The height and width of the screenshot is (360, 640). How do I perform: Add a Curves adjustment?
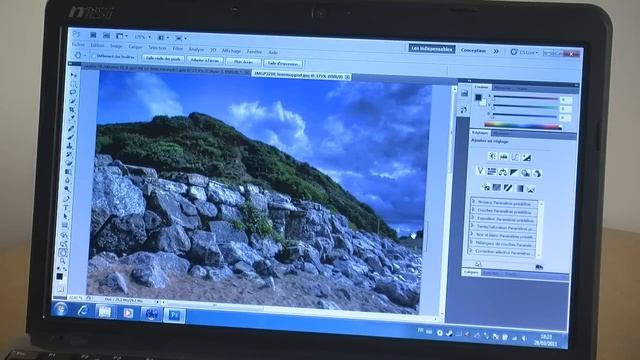click(515, 157)
